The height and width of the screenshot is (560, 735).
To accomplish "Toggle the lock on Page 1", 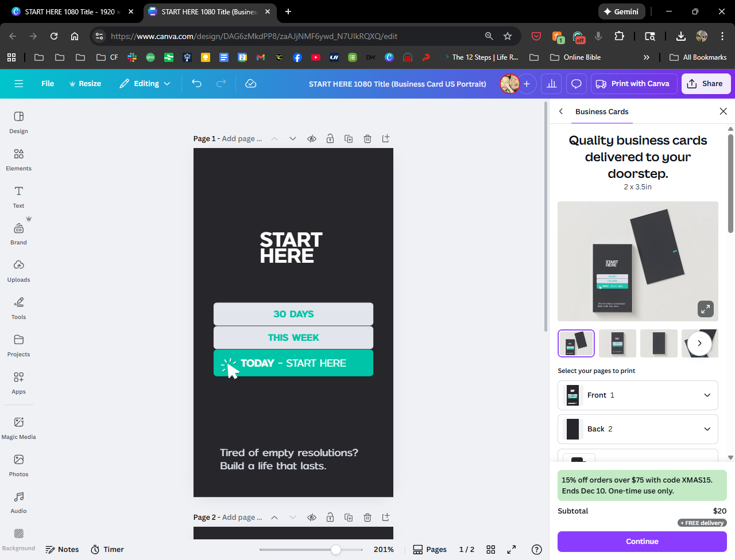I will point(330,139).
